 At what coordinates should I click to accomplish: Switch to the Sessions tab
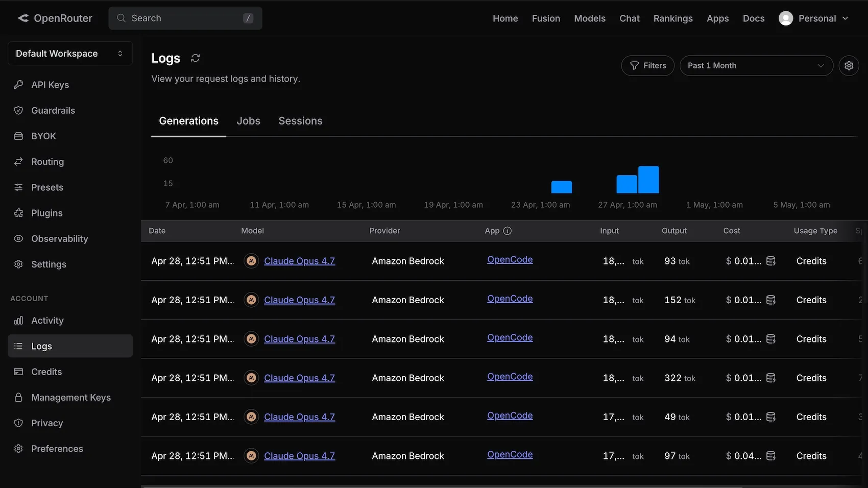pyautogui.click(x=300, y=121)
